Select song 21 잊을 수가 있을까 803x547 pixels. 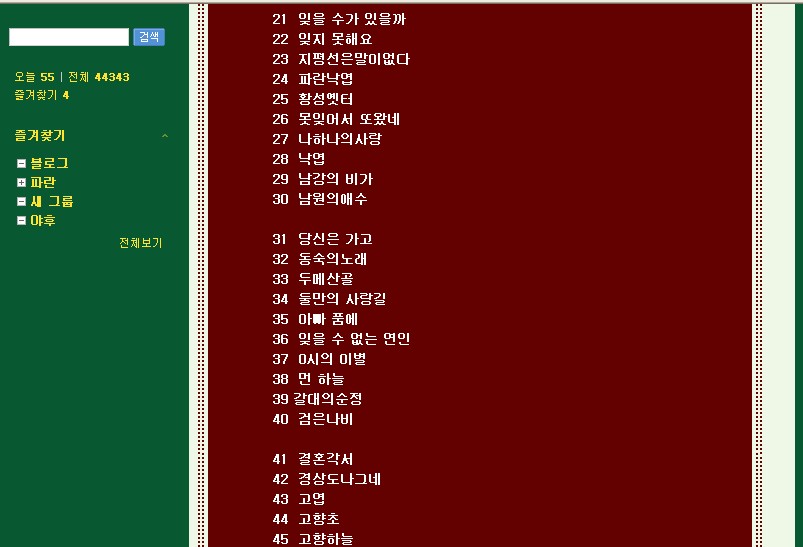[x=339, y=19]
